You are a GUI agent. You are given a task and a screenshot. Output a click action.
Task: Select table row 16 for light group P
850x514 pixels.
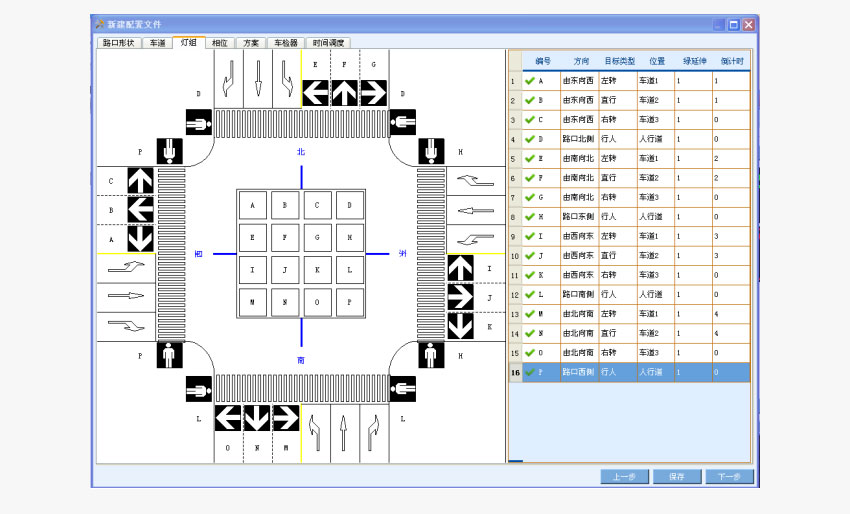630,372
